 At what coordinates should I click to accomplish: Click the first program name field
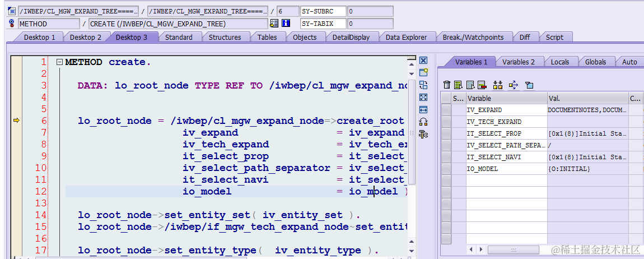click(78, 11)
